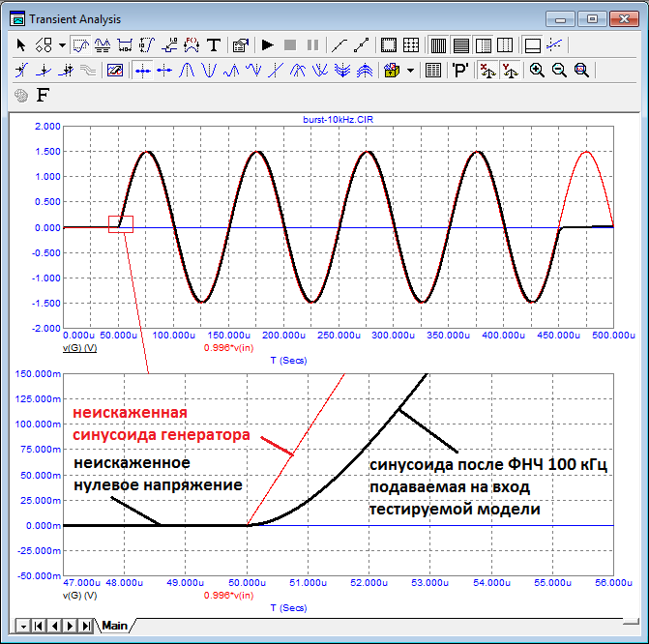Viewport: 649px width, 644px height.
Task: Move cursor to next Peak
Action: 187,71
